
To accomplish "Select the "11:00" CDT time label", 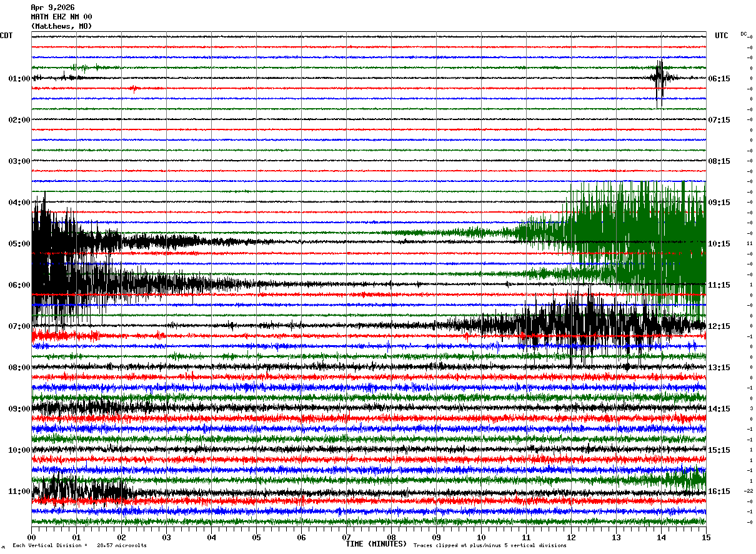I will 19,491.
